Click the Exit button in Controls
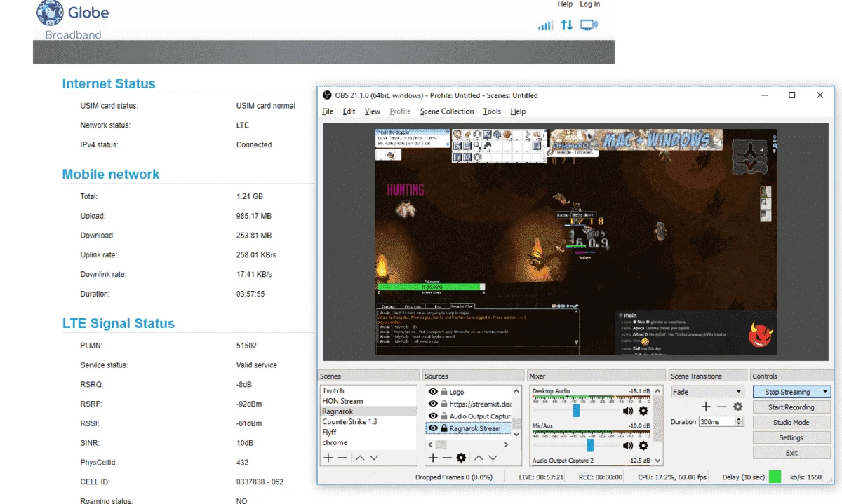Screen dimensions: 842x504 click(791, 453)
